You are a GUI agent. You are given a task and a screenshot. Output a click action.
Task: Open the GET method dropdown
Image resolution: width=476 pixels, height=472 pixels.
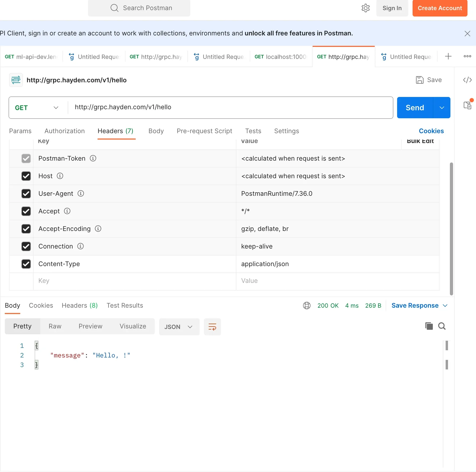tap(37, 108)
